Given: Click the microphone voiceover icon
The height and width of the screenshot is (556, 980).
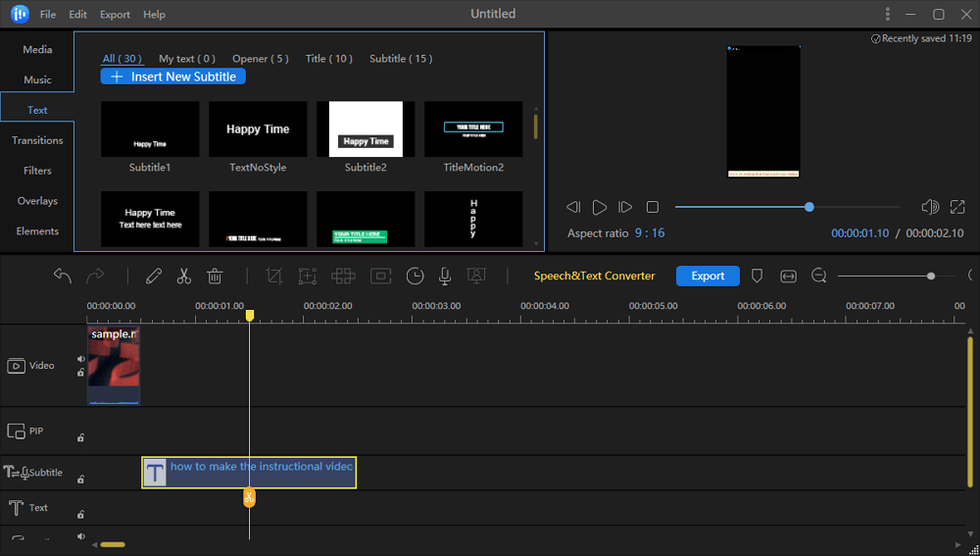Looking at the screenshot, I should click(x=445, y=277).
